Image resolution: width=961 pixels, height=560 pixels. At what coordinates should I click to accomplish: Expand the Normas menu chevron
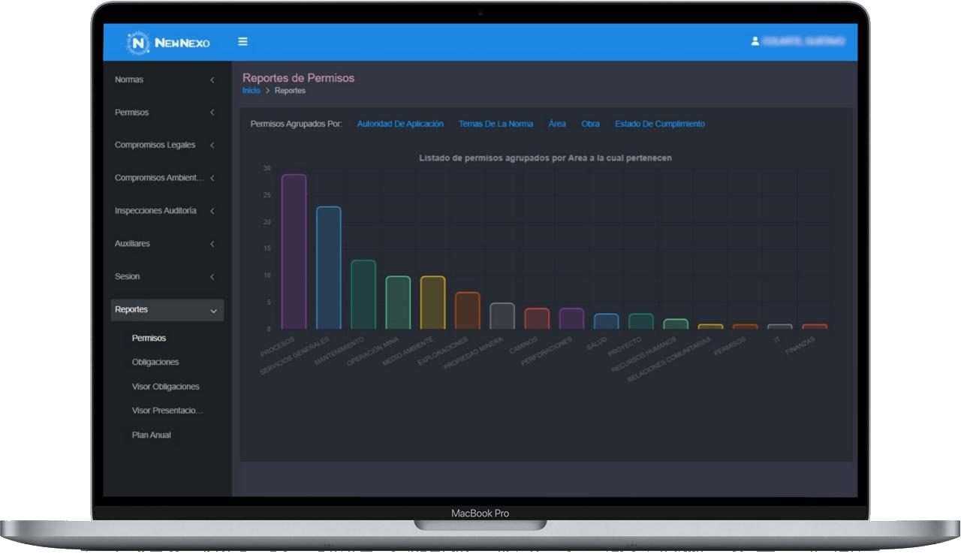(212, 80)
